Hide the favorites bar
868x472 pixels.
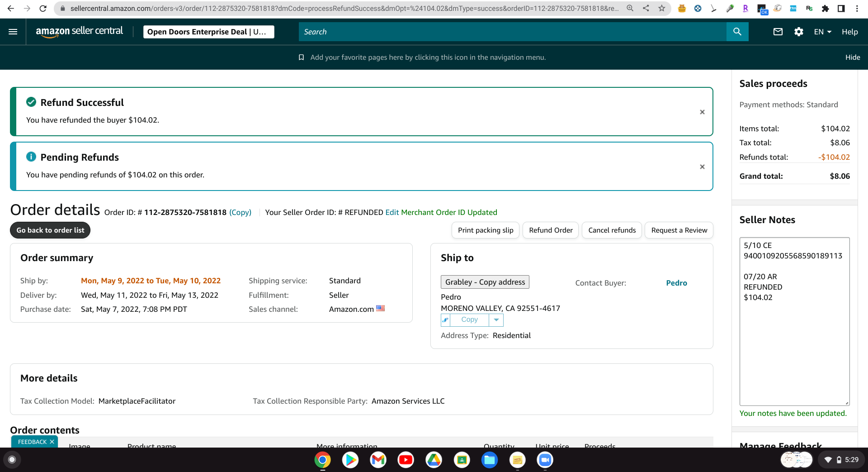[x=853, y=57]
